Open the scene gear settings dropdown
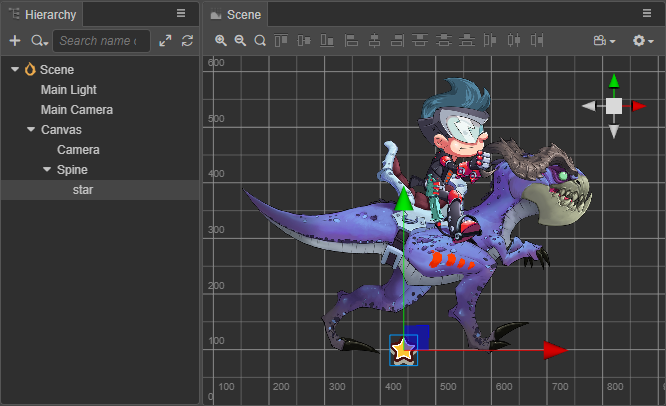 643,41
